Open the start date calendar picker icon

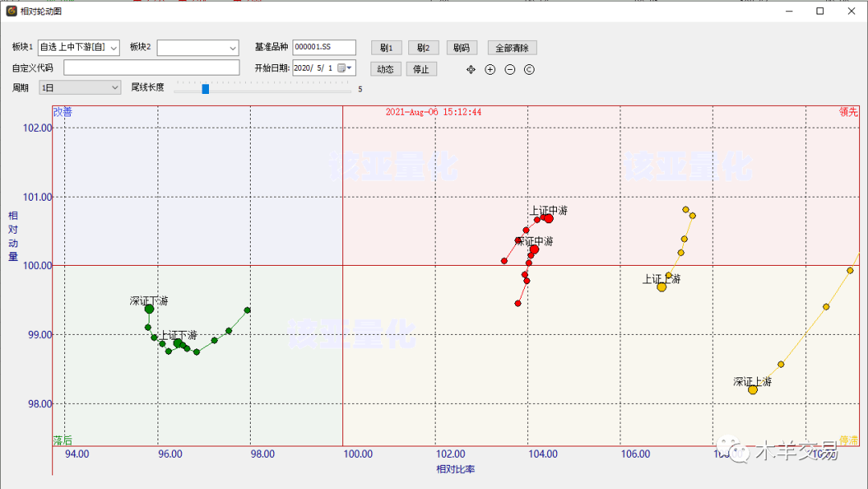point(342,68)
